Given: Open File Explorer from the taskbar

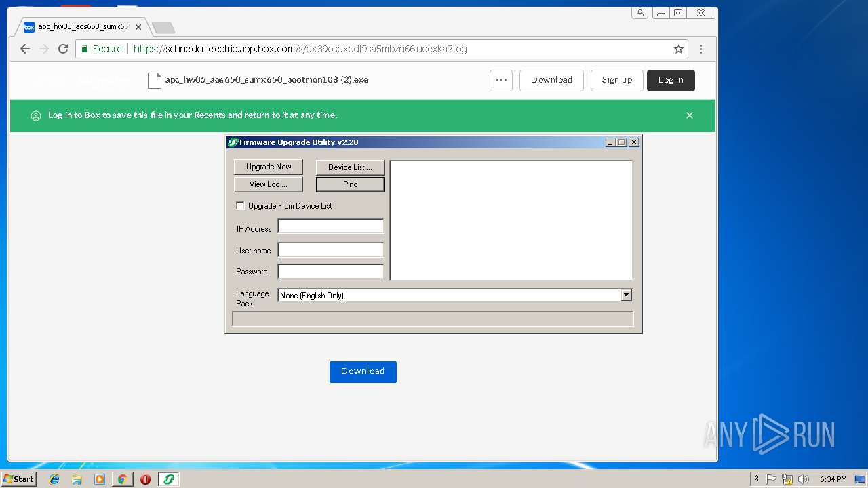Looking at the screenshot, I should pos(77,479).
